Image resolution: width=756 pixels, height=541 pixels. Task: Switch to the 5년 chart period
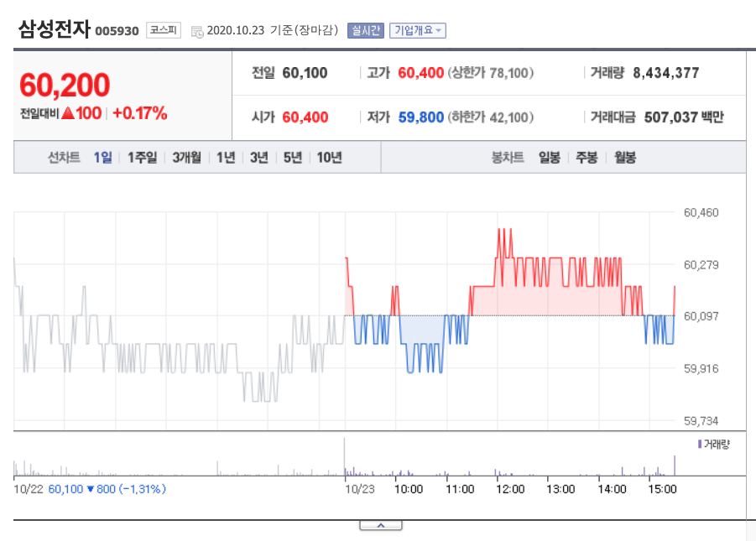tap(292, 157)
